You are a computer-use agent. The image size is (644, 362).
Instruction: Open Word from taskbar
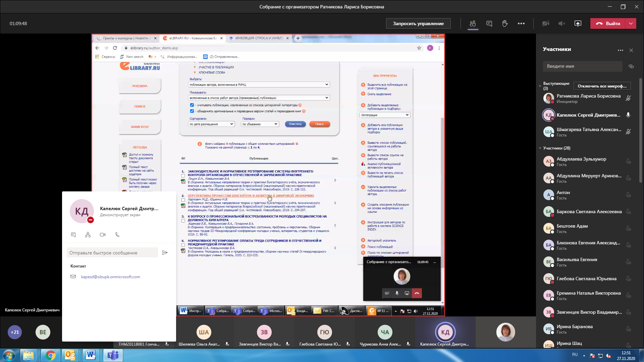tap(91, 355)
